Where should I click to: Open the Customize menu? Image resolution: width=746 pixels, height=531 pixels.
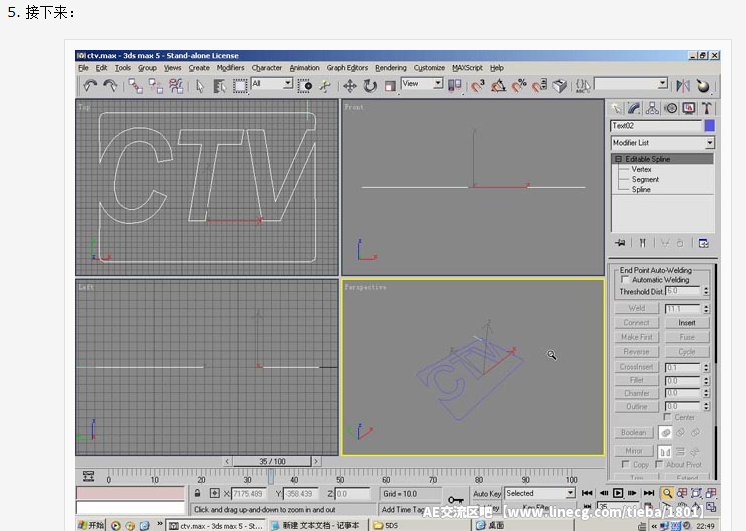point(429,68)
